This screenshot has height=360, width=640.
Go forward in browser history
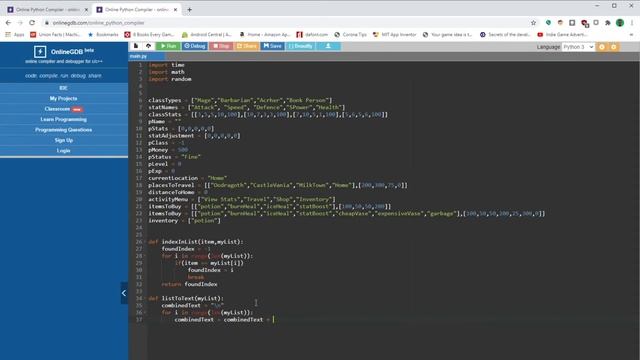pos(20,23)
